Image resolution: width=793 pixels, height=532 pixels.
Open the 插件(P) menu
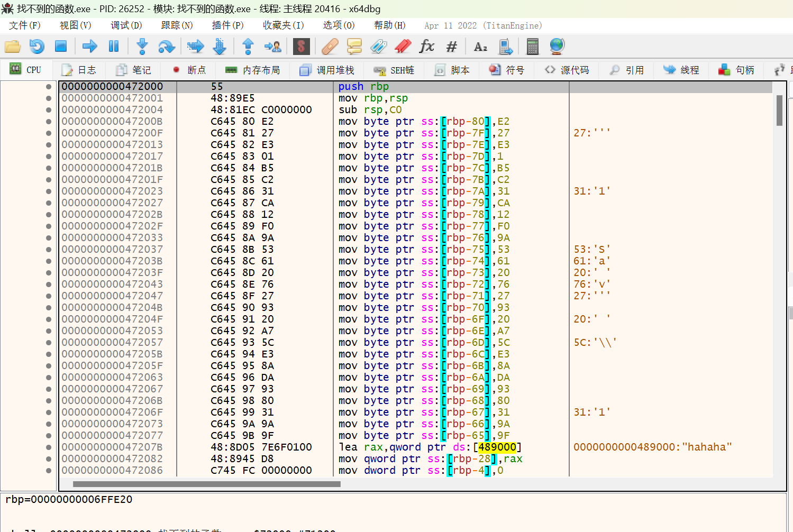[227, 25]
